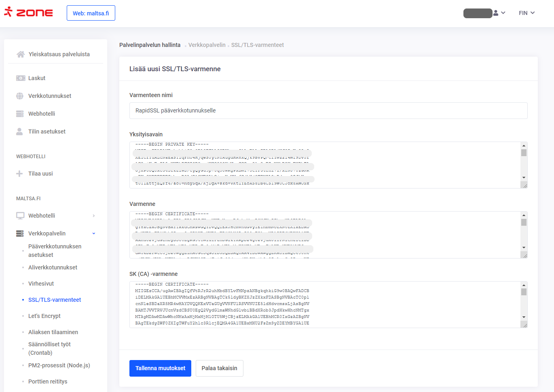Click the monitor icon next to Webhotelli
The width and height of the screenshot is (554, 392).
[x=20, y=216]
